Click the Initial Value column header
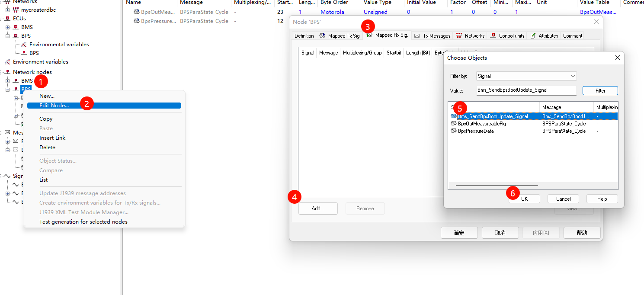The image size is (644, 295). pyautogui.click(x=426, y=3)
